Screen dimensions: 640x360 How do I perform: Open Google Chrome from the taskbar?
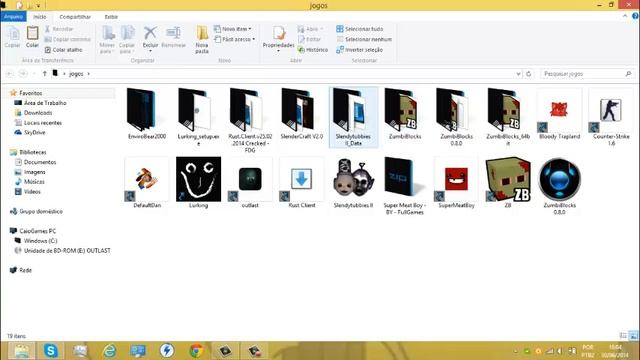196,351
